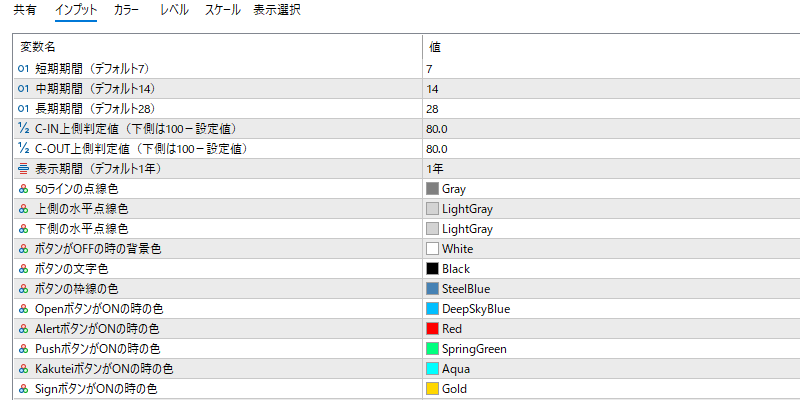Open the SteelBlue color value dropdown
800x400 pixels.
coord(611,289)
